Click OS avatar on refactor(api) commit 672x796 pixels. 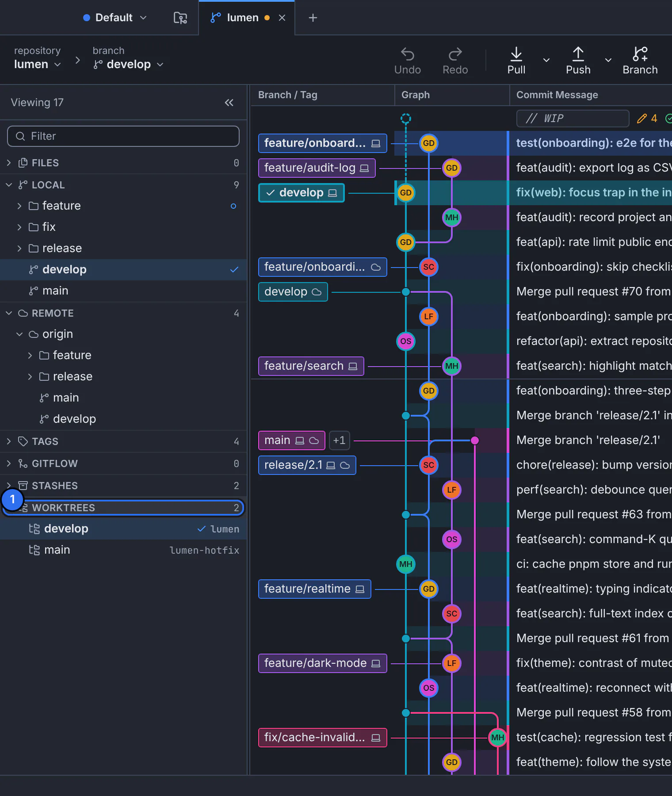[405, 341]
